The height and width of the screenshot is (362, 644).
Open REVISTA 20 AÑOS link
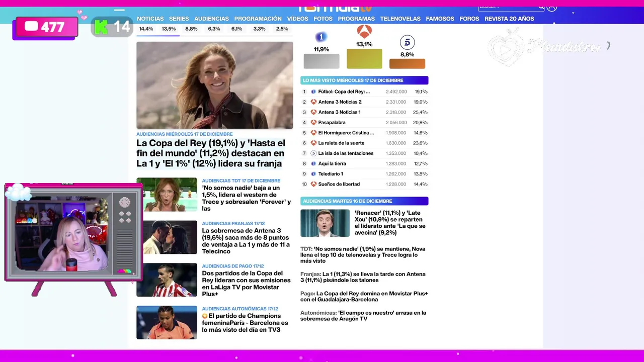tap(509, 19)
